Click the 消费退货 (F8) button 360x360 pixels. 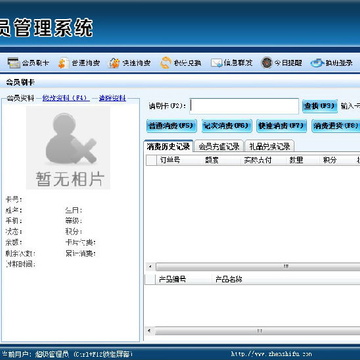click(336, 126)
